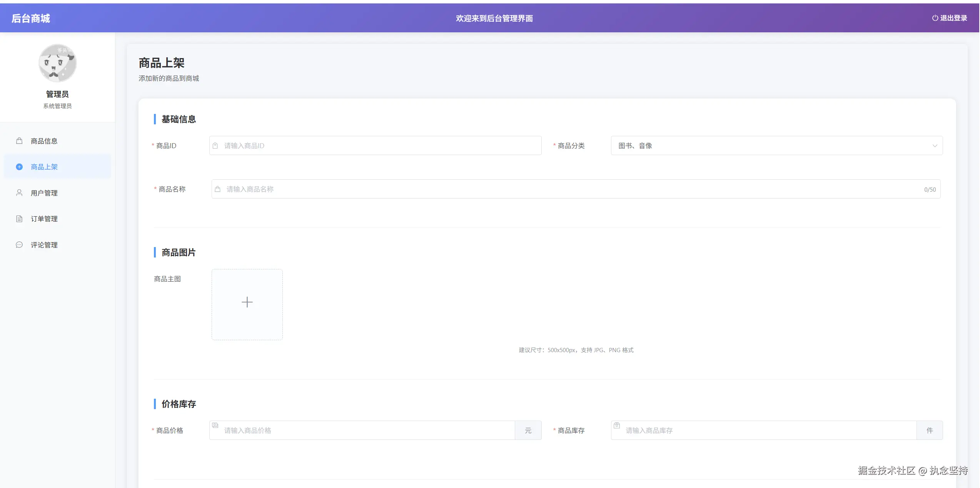Click the plus circle icon beside 商品上架

[19, 167]
